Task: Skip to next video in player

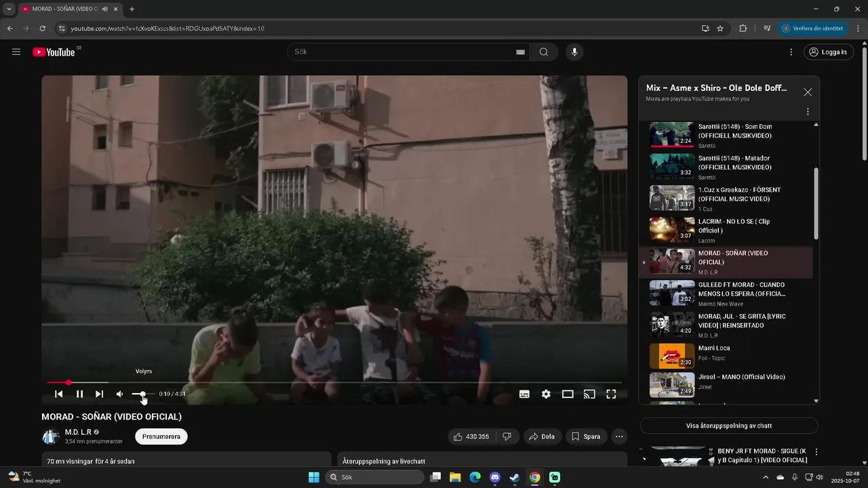Action: (99, 394)
